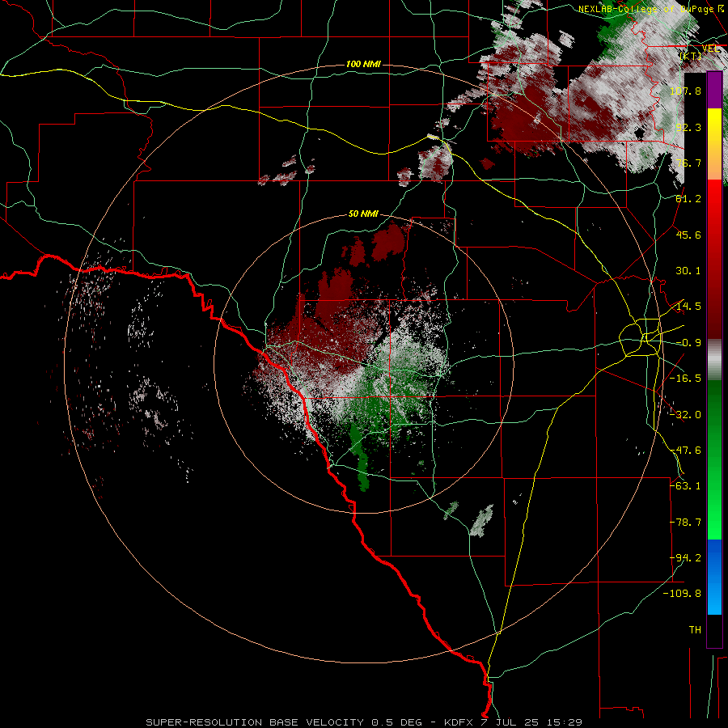
Task: Select the -0.9 velocity scale value
Action: tap(688, 343)
